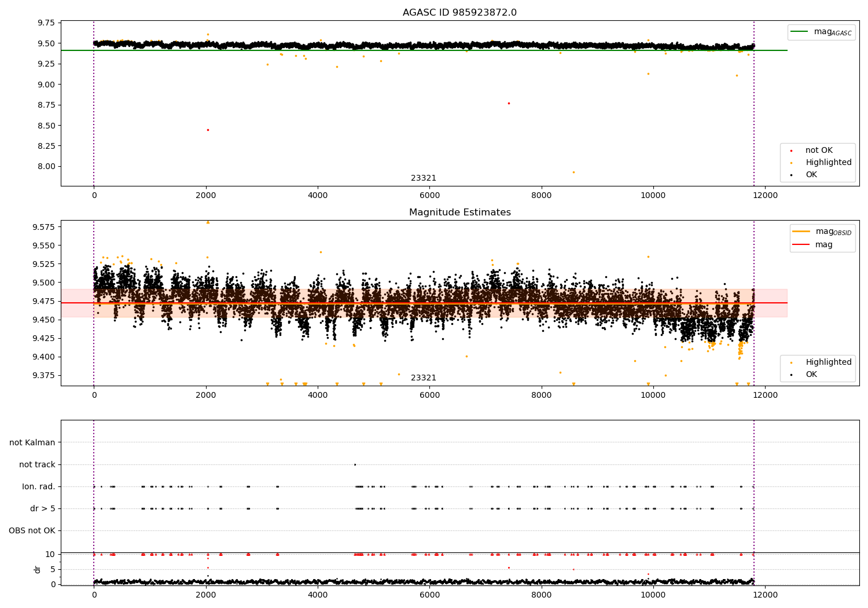Click the rotated "dr" axis label
This screenshot has width=868, height=608.
(x=38, y=570)
